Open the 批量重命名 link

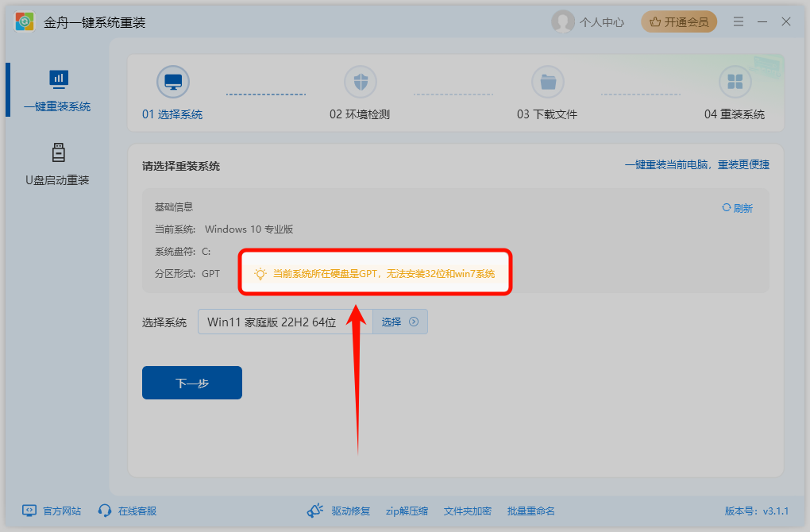pos(531,511)
